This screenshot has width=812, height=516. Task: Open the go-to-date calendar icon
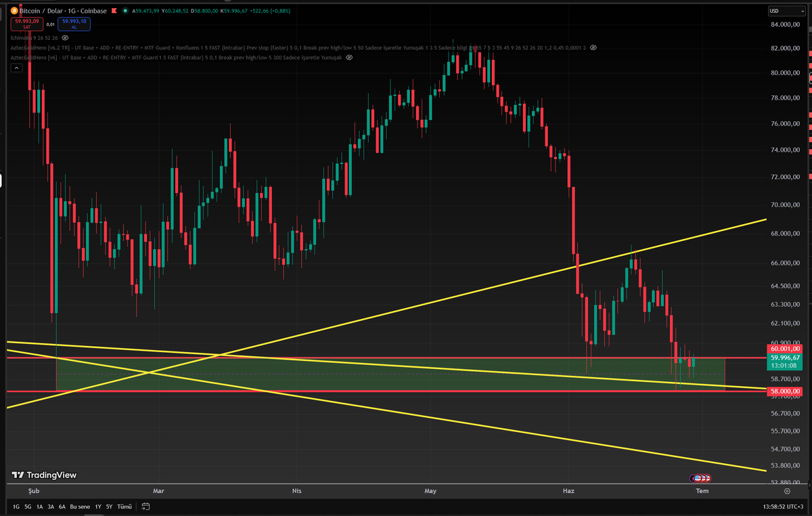pyautogui.click(x=145, y=507)
